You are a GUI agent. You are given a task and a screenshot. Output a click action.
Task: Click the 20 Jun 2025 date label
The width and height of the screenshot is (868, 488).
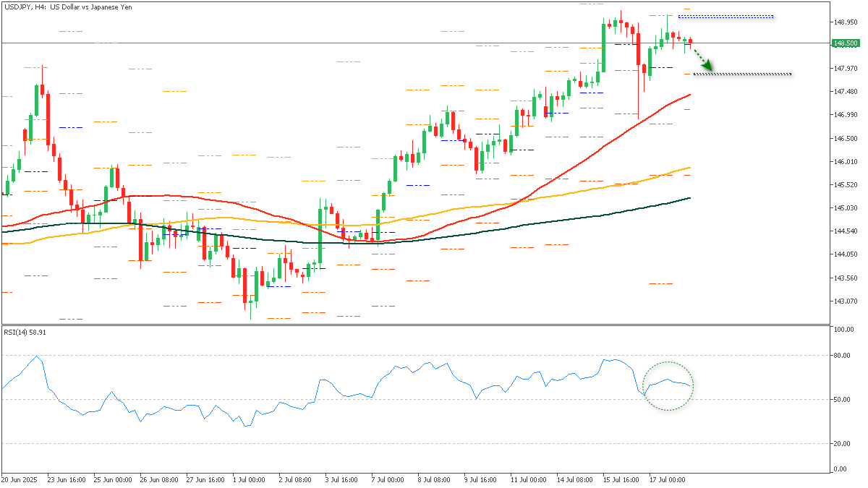(x=17, y=479)
